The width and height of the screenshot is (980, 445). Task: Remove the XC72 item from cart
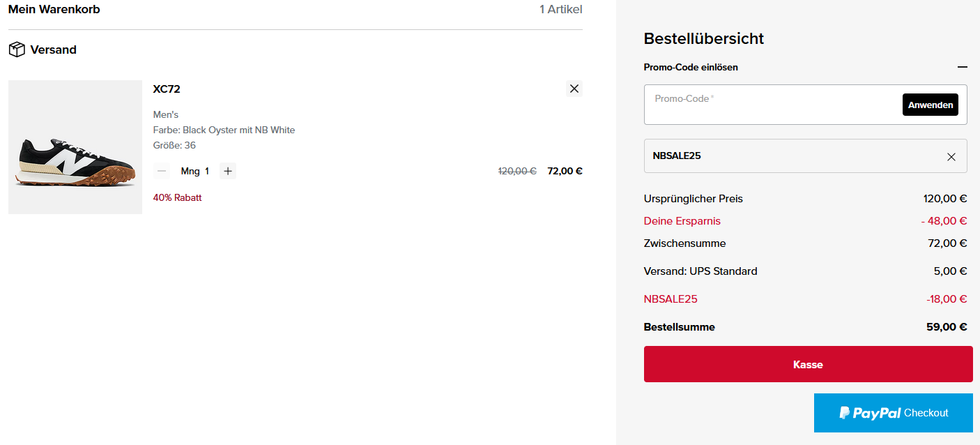(574, 89)
